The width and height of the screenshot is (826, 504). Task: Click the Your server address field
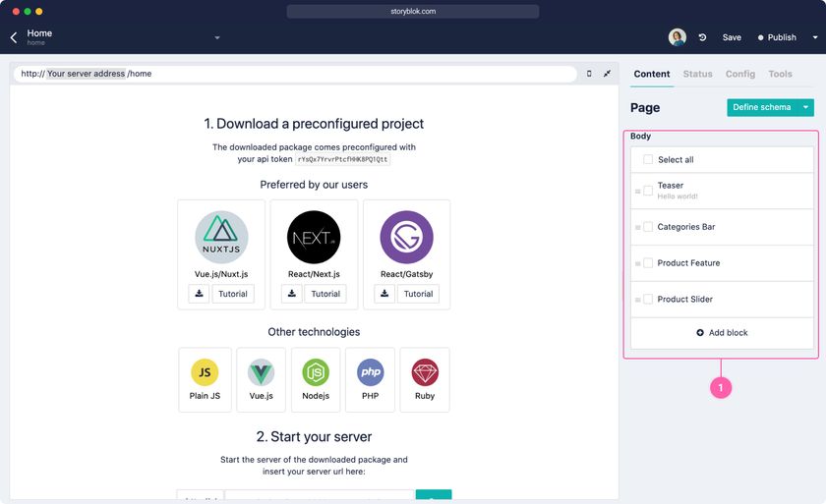tap(86, 74)
